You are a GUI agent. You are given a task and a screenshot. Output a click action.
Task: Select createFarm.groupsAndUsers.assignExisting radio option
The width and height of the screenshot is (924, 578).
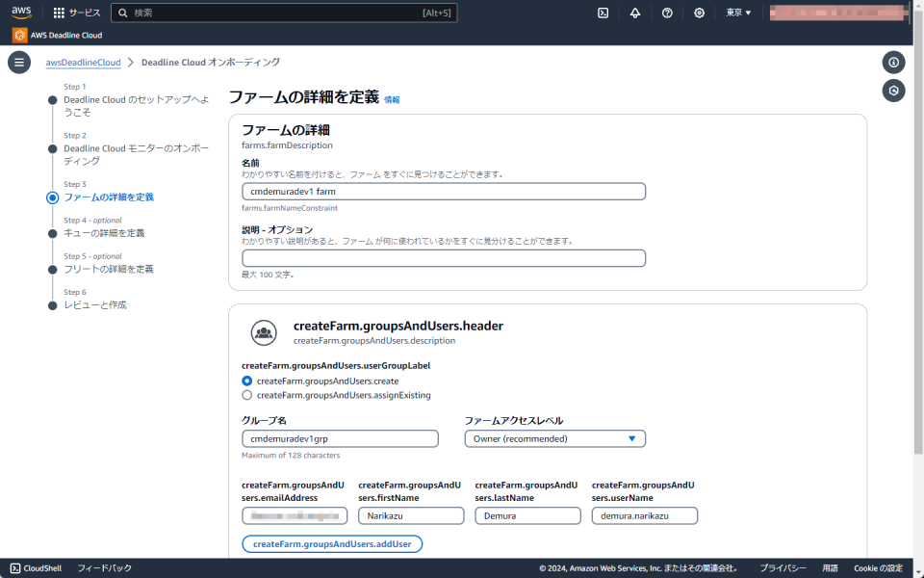click(247, 395)
